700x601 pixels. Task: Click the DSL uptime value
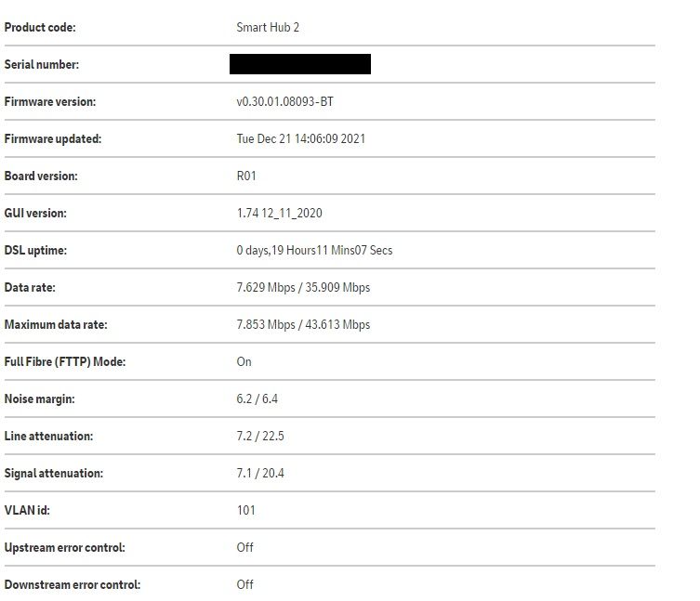[x=314, y=251]
